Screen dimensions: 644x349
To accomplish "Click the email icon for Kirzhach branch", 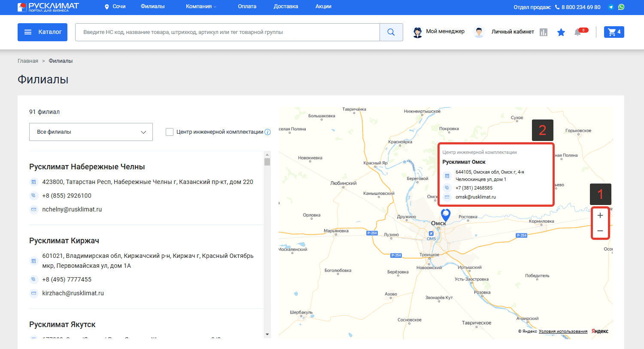I will [33, 293].
